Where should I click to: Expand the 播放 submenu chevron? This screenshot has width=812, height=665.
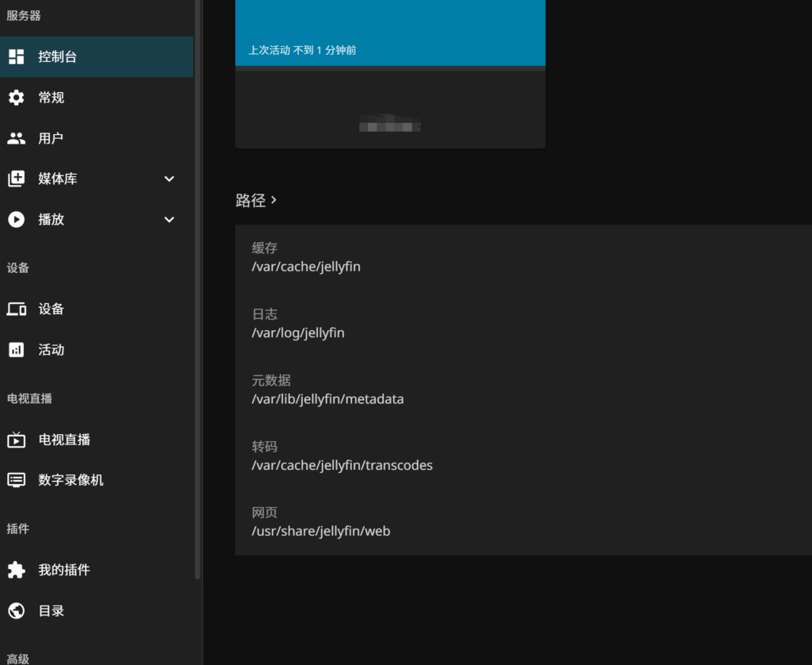[169, 219]
